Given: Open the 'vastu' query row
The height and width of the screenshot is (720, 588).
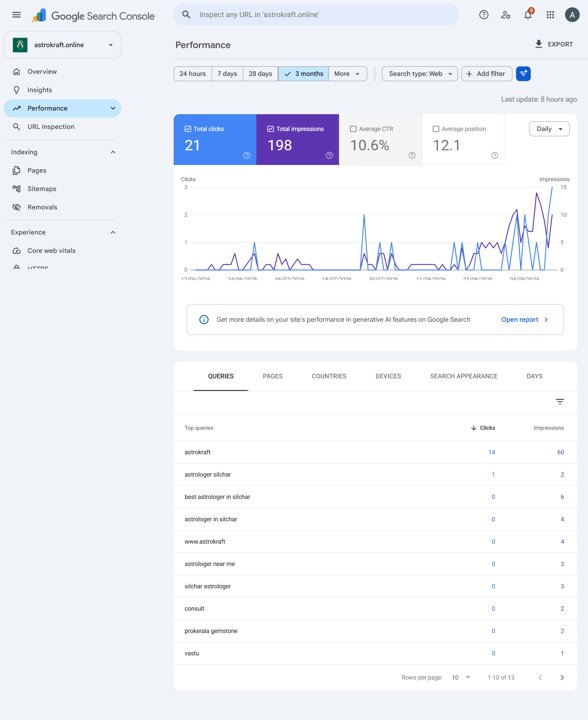Looking at the screenshot, I should tap(375, 653).
